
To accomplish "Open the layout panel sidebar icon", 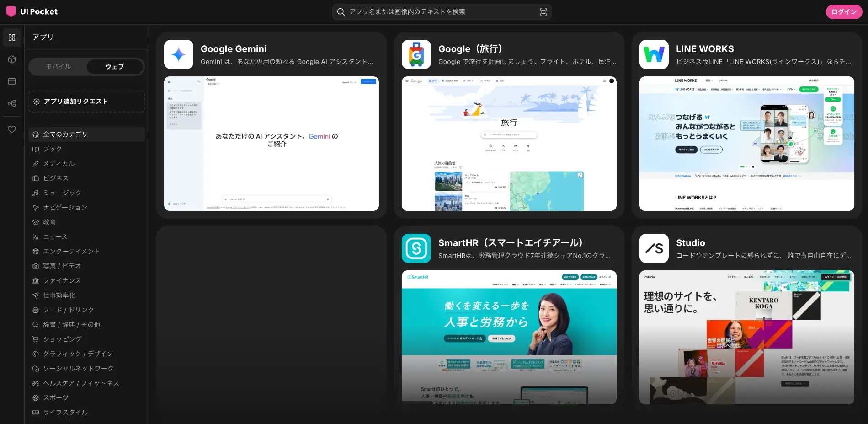I will [x=12, y=81].
